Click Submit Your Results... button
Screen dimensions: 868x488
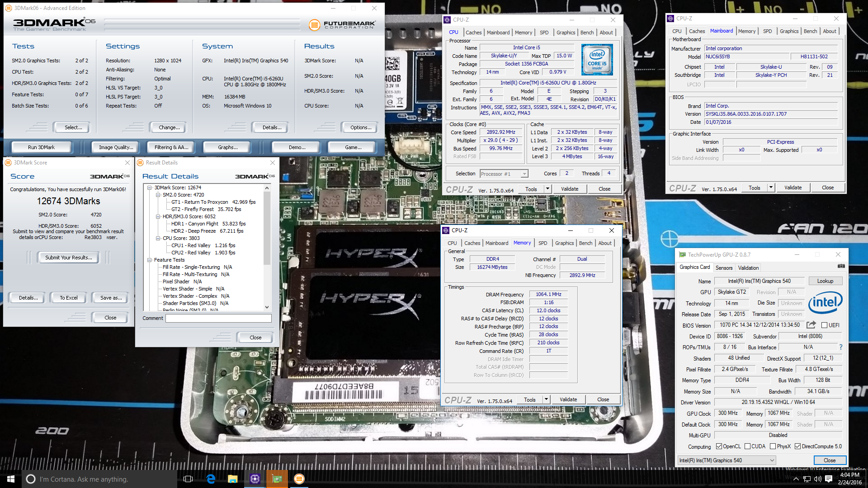point(68,258)
